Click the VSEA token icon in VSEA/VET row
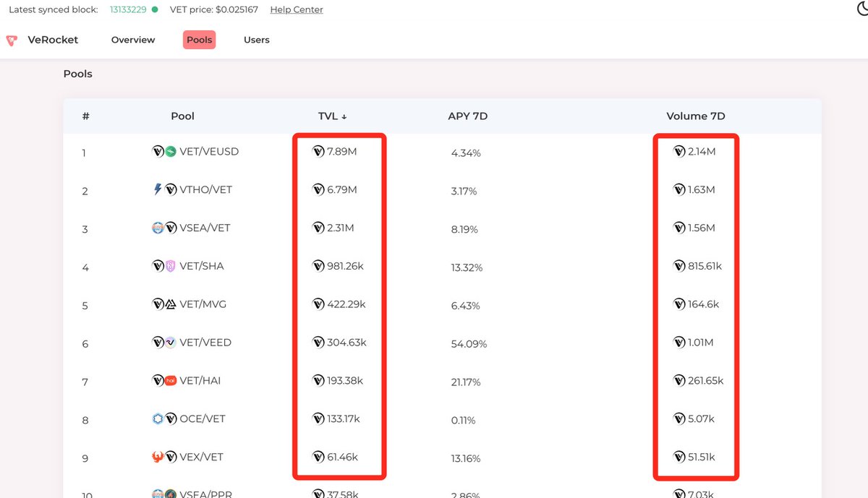Screen dimensions: 868x498 (x=158, y=228)
